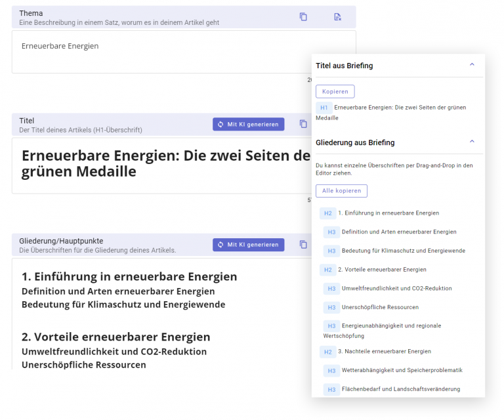The width and height of the screenshot is (504, 420).
Task: Click the H2 badge beside '3. Nachteile erneuerbarer Energien'
Action: pyautogui.click(x=328, y=352)
